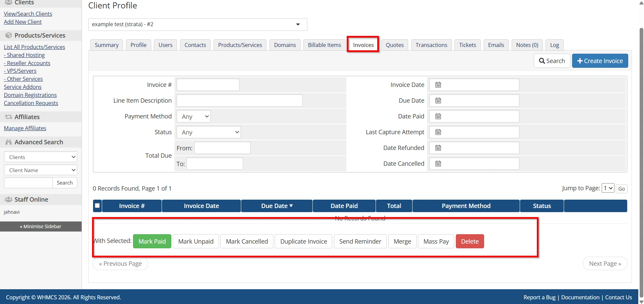Click the Last Capture Attempt calendar icon
The image size is (644, 304).
(438, 132)
